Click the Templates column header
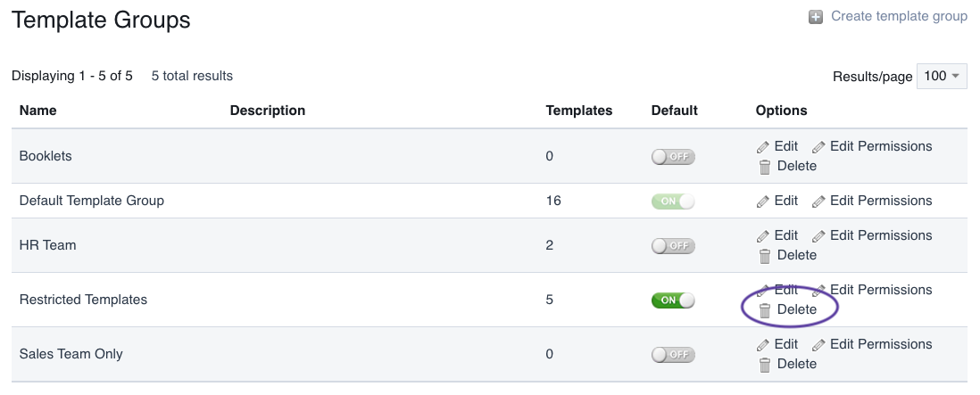980x395 pixels. [x=578, y=111]
